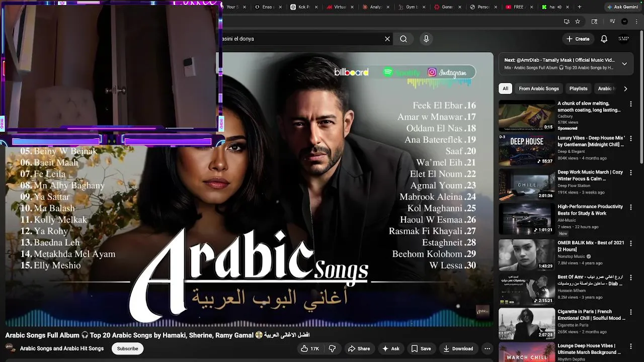Image resolution: width=644 pixels, height=362 pixels.
Task: Click the magnifier search button
Action: [x=404, y=39]
